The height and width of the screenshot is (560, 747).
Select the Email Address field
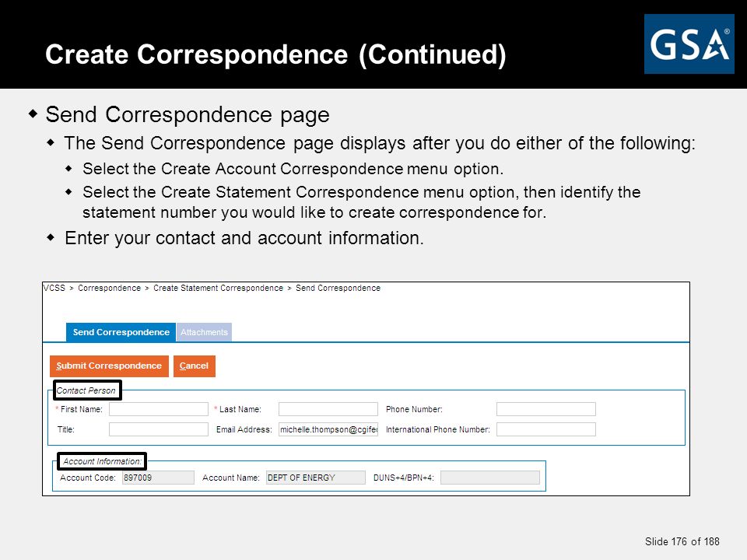(328, 429)
